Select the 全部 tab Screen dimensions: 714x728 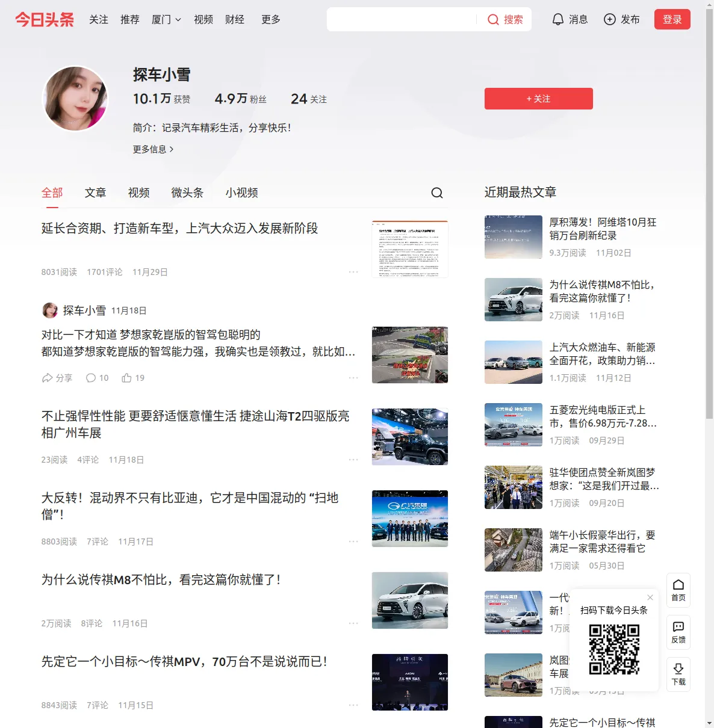(x=52, y=193)
